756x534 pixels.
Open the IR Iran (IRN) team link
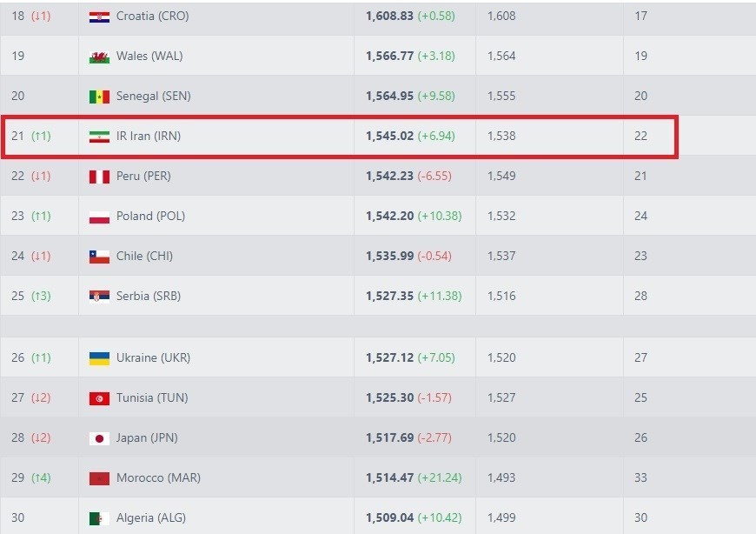tap(149, 137)
